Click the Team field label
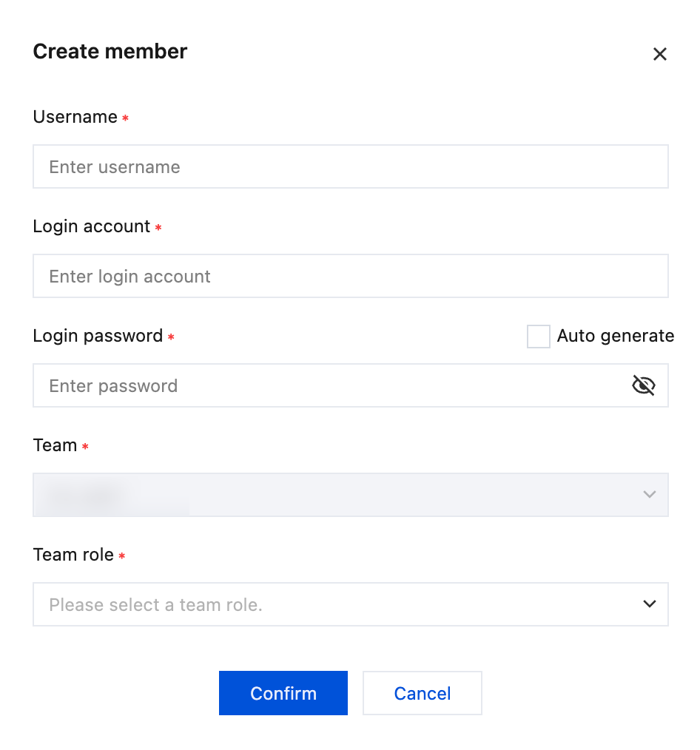 [55, 445]
